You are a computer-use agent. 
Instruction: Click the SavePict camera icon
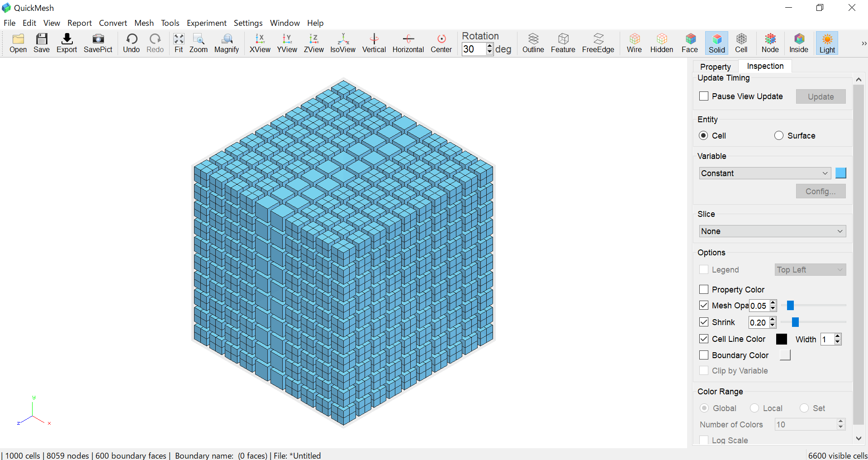98,43
